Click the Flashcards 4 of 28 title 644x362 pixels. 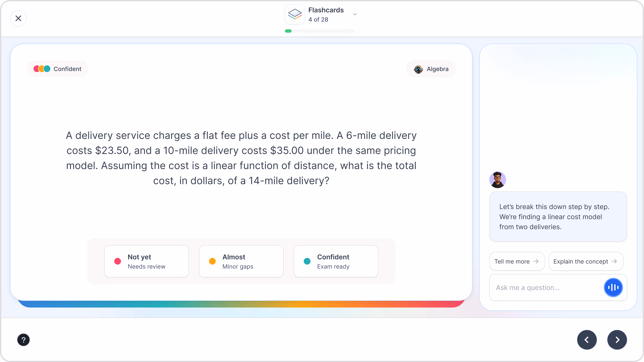[326, 14]
